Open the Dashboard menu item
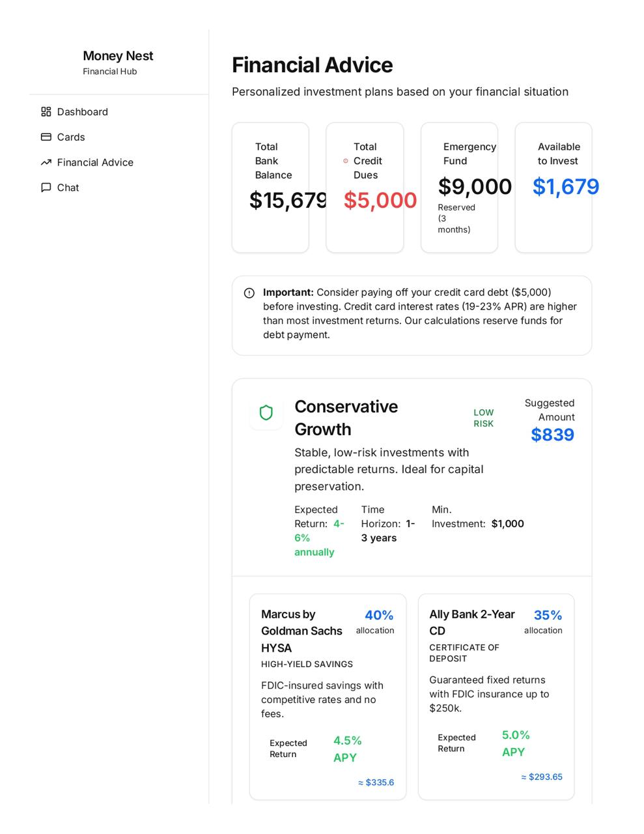Image resolution: width=644 pixels, height=834 pixels. point(82,112)
